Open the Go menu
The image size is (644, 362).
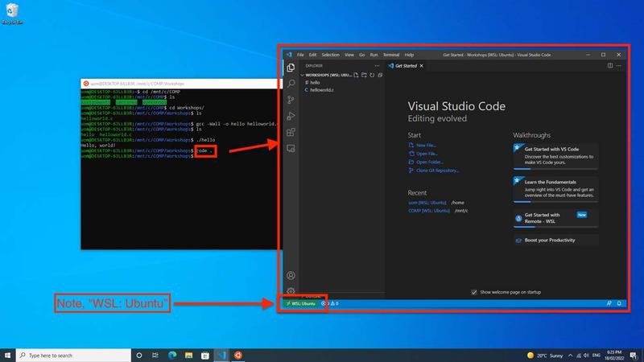coord(361,55)
